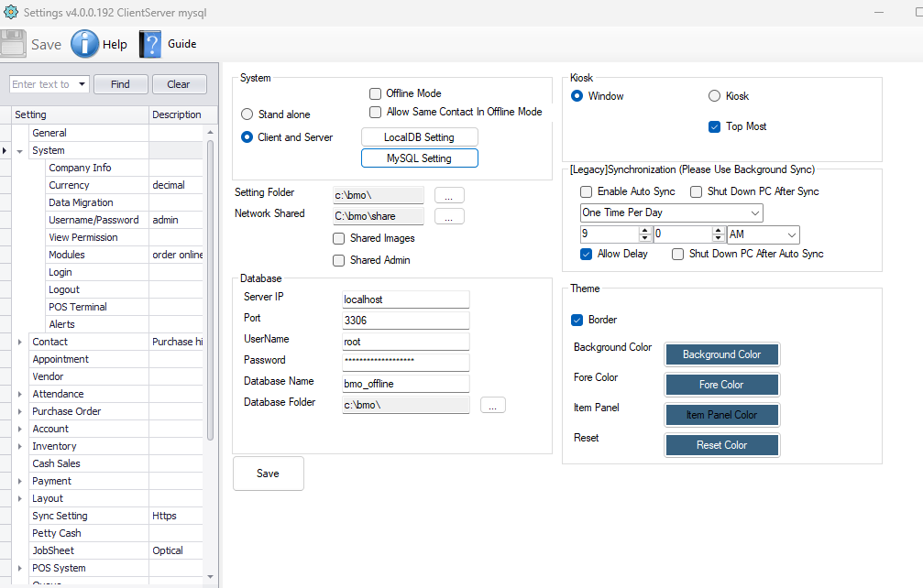Pick a Background Color
The height and width of the screenshot is (588, 923).
tap(721, 354)
